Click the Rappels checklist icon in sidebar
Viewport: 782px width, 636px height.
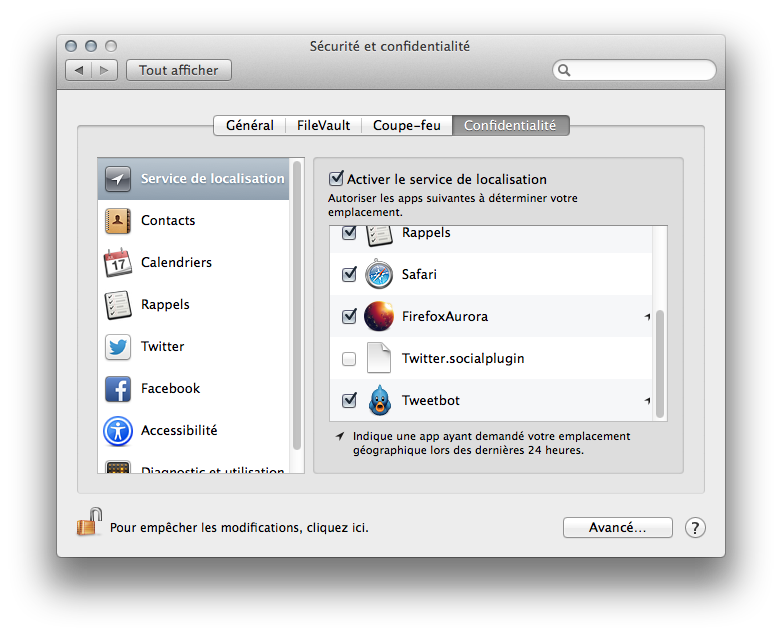(118, 305)
